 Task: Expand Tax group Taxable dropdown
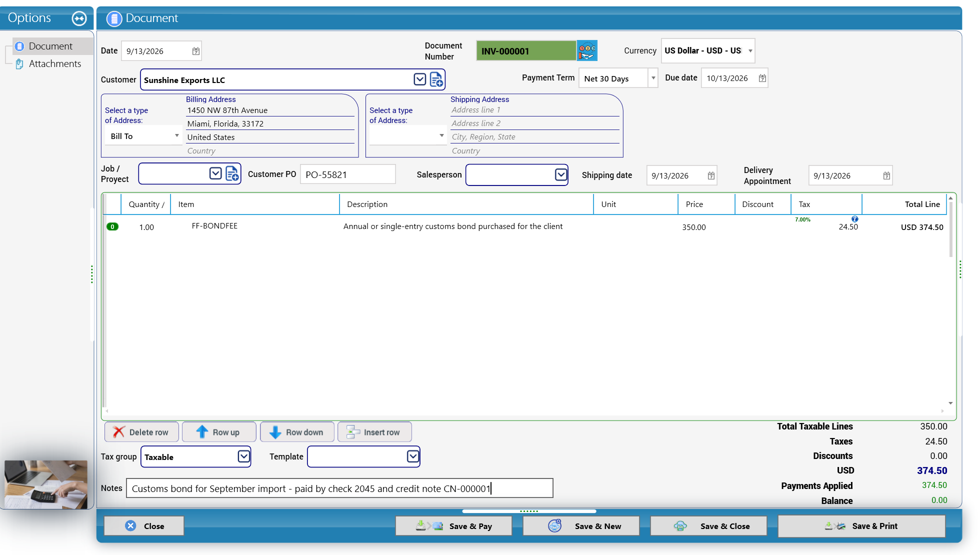coord(243,456)
